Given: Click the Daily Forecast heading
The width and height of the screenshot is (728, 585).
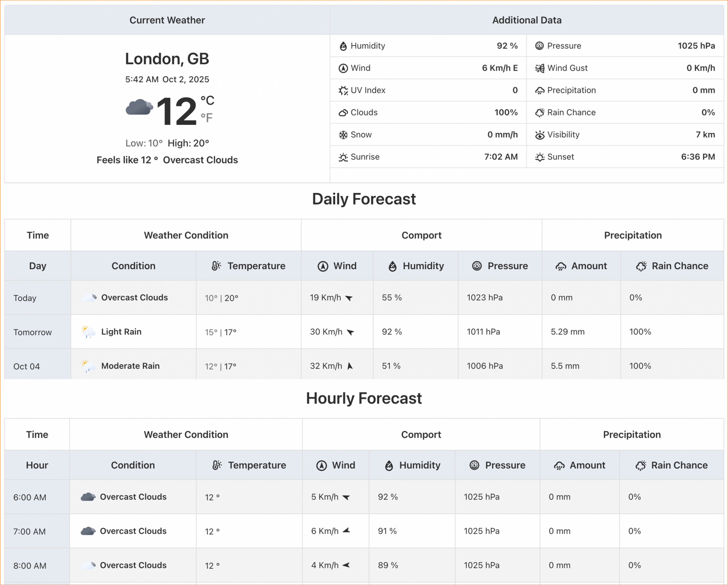Looking at the screenshot, I should (364, 199).
